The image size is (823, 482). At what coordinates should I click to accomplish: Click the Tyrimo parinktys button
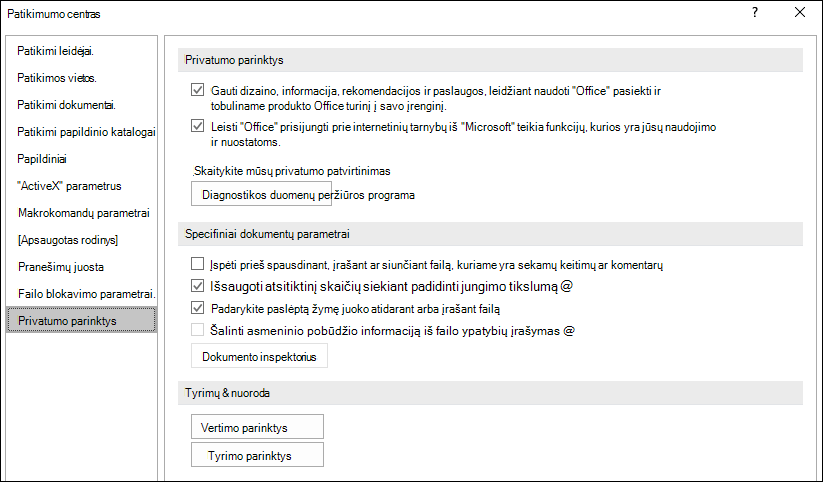pos(257,455)
